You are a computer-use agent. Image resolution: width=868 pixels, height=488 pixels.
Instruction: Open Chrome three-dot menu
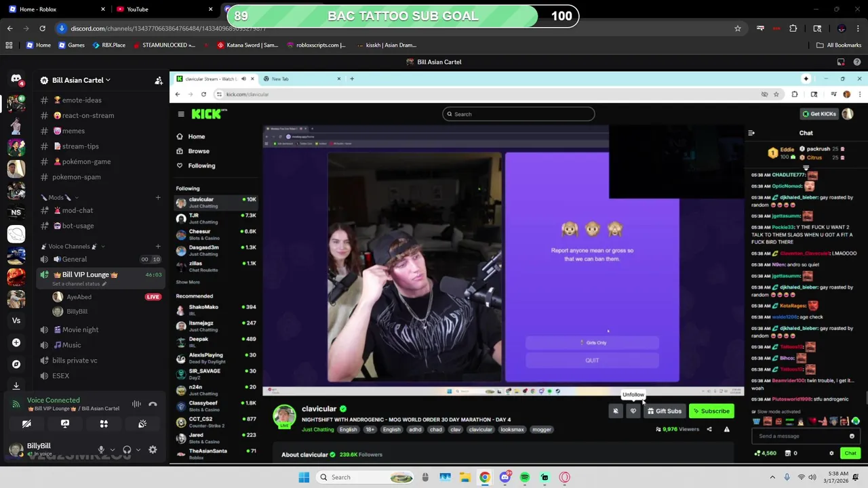point(859,28)
